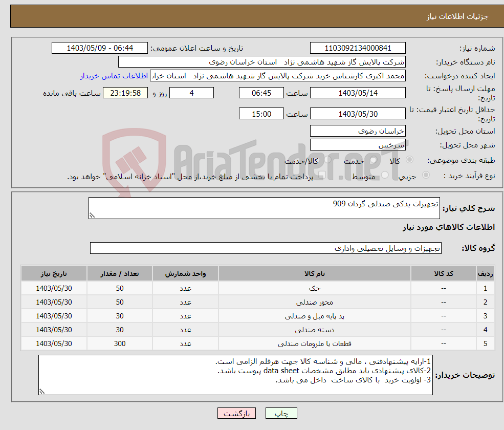Viewport: 504px width, 430px height.
Task: Click the need number field 1103092134000841
Action: pos(358,48)
